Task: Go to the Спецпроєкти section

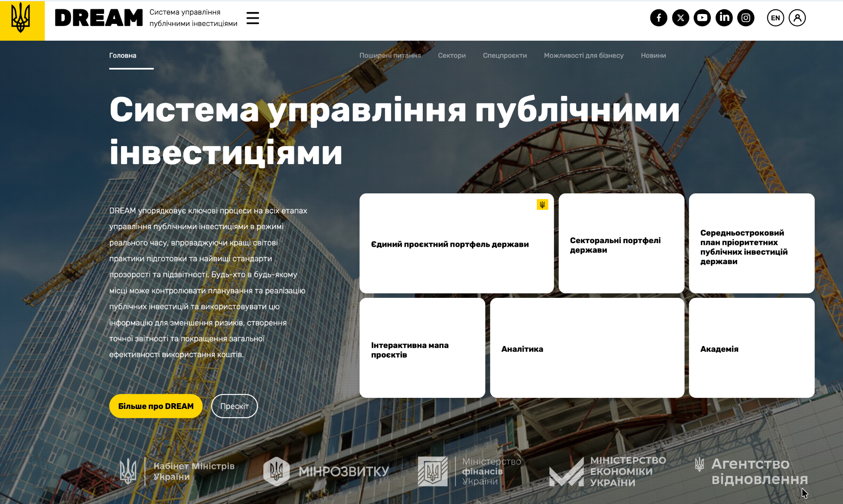Action: click(x=505, y=56)
